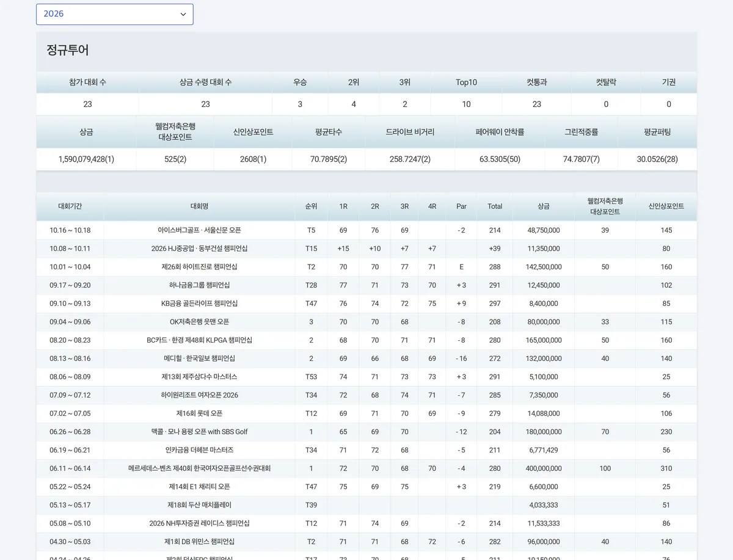Select the Top10 column header
Screen dimensions: 733x560
(466, 82)
